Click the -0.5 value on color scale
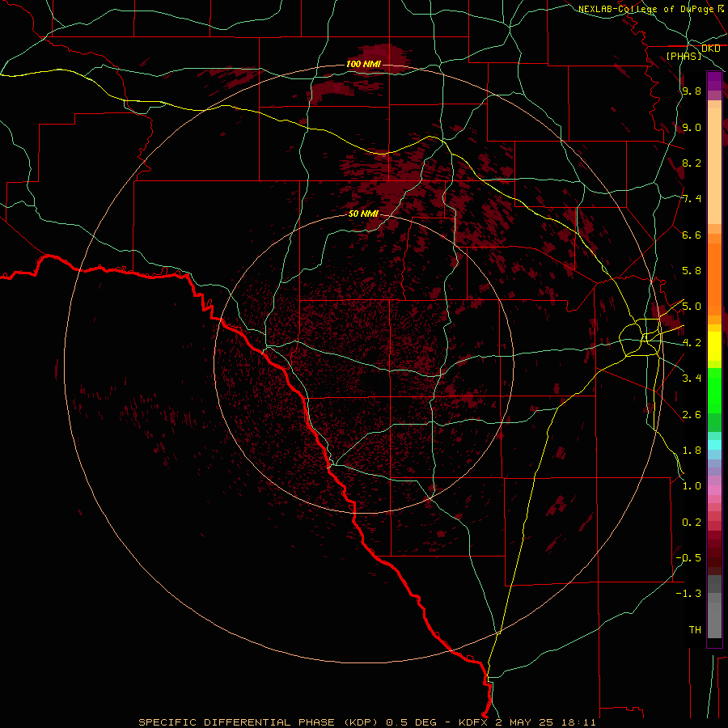 [x=688, y=558]
